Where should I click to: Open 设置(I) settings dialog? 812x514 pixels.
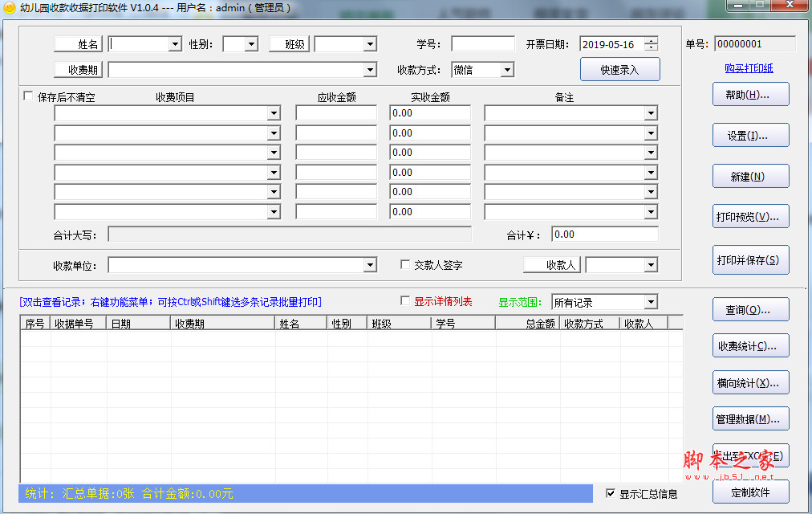[x=749, y=135]
